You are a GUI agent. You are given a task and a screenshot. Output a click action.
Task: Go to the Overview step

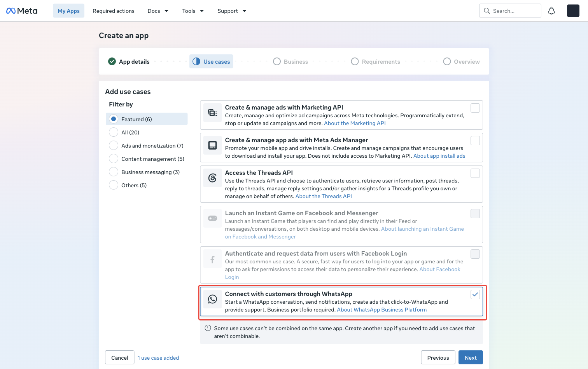[x=461, y=61]
